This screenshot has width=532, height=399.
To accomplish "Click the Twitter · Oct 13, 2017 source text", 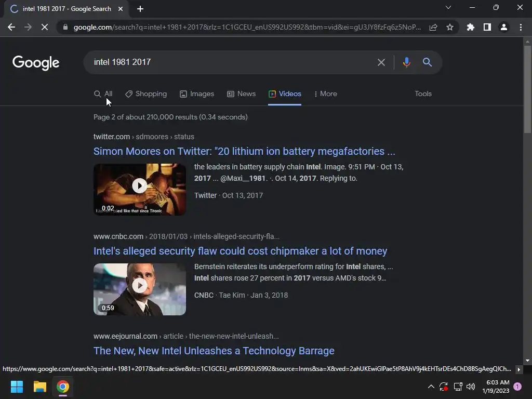I will (229, 195).
